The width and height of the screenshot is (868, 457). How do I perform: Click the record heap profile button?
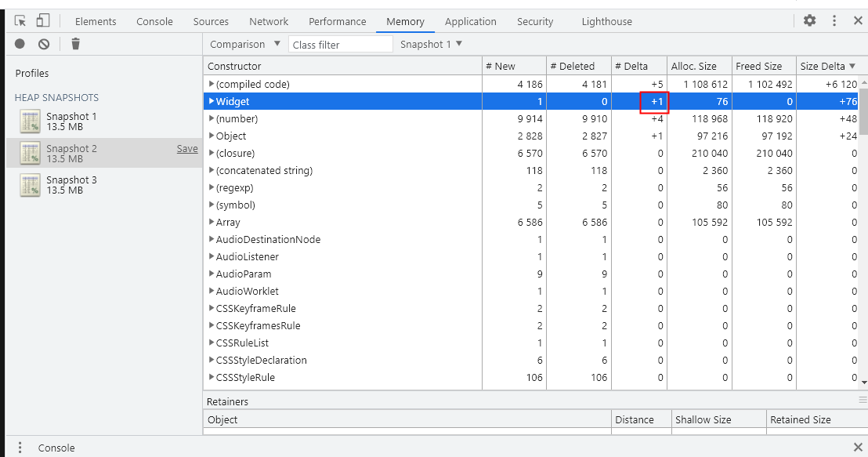pyautogui.click(x=20, y=45)
